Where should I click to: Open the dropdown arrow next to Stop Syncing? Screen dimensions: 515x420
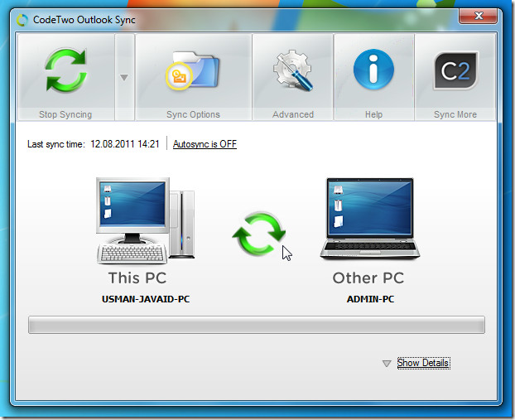coord(124,77)
